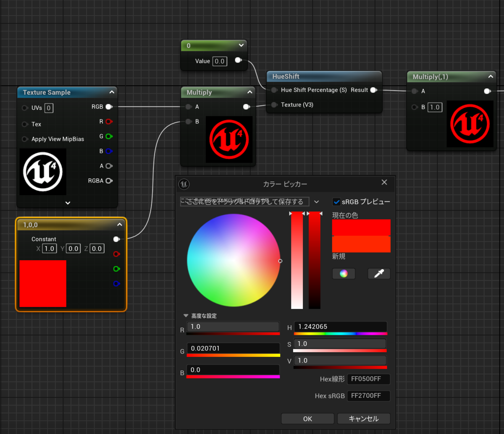Select the eyedropper tool in the color picker
Viewport: 504px width, 434px height.
[378, 273]
